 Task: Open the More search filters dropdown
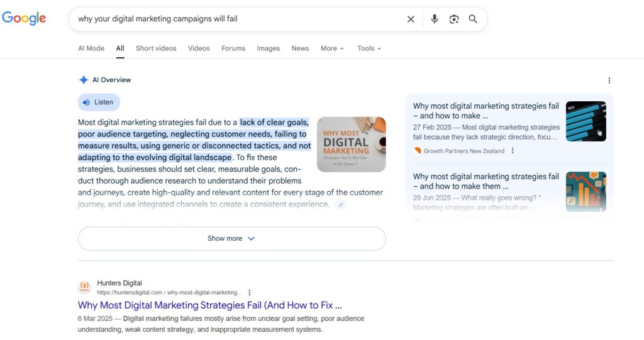[x=332, y=48]
